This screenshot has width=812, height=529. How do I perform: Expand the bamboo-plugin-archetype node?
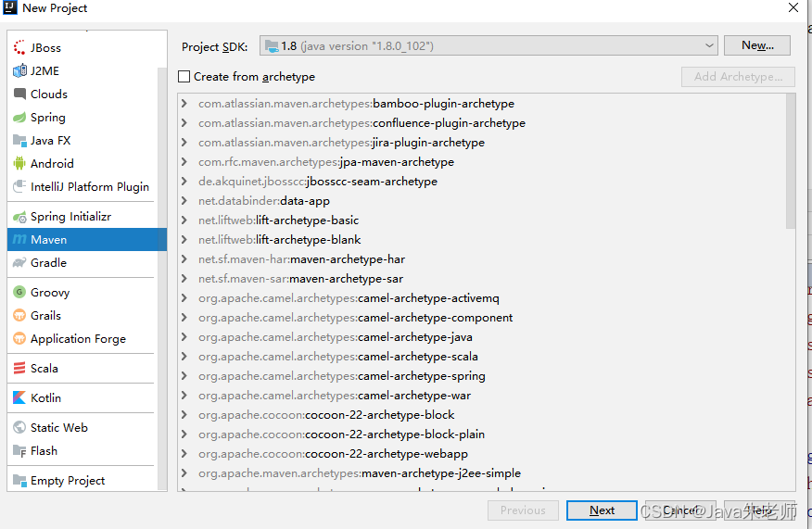(184, 103)
